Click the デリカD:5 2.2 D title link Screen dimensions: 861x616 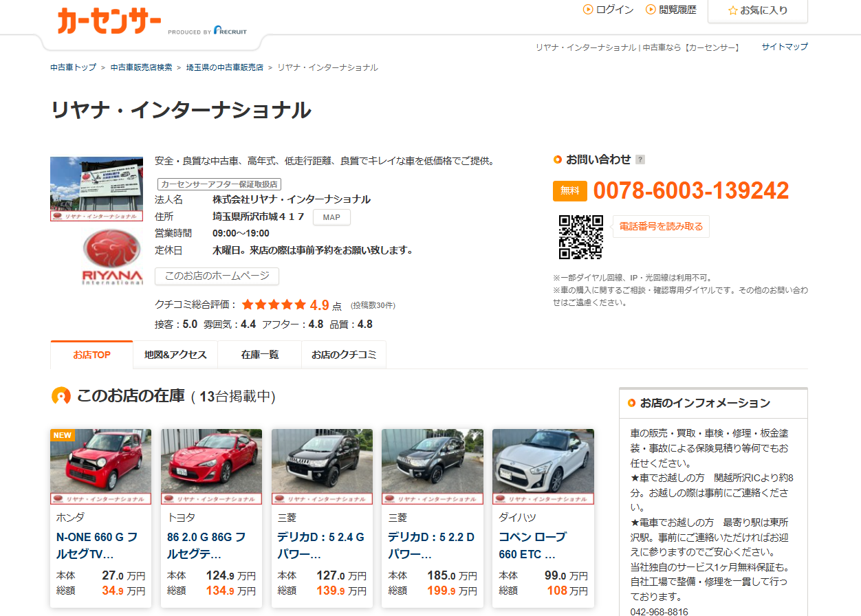coord(432,546)
